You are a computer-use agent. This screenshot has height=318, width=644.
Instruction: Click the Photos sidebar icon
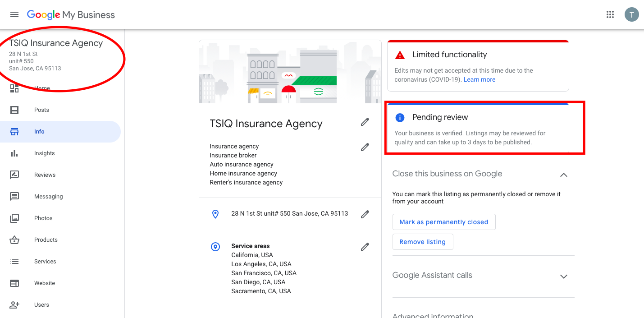tap(14, 218)
